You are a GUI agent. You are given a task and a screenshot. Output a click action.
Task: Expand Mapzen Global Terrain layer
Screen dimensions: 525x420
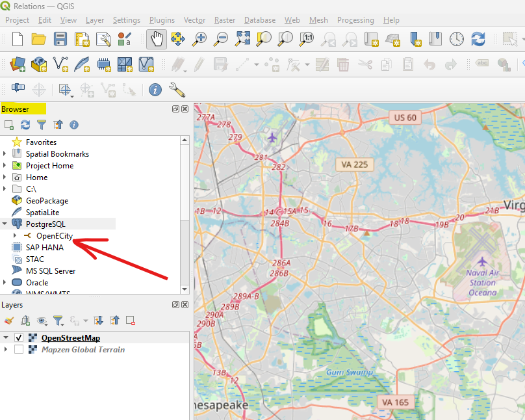click(x=5, y=349)
